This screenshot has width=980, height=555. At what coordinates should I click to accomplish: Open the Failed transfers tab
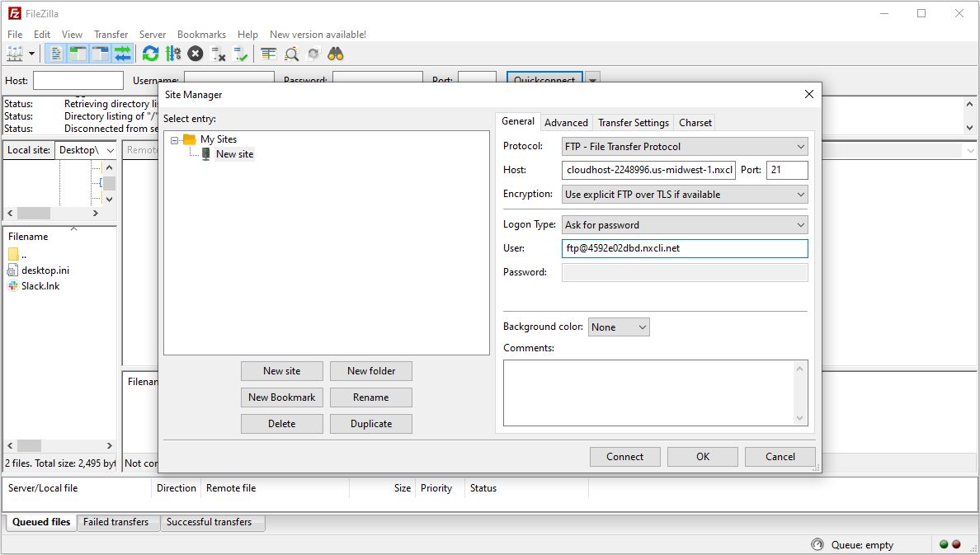(115, 522)
